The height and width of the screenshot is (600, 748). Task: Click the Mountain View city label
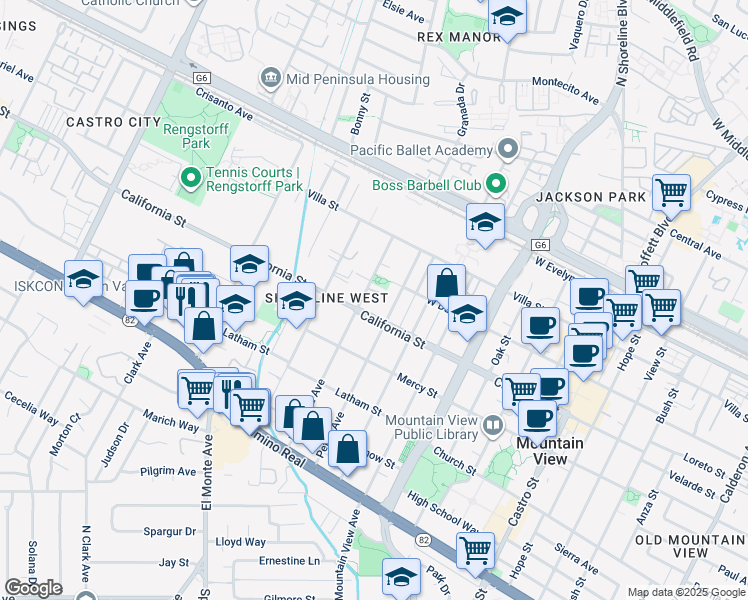click(x=550, y=451)
